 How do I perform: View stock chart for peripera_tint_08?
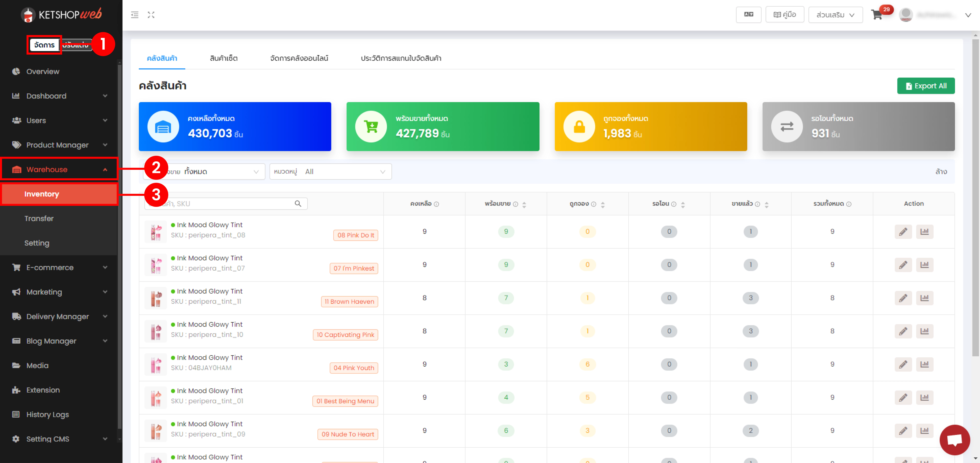point(924,232)
